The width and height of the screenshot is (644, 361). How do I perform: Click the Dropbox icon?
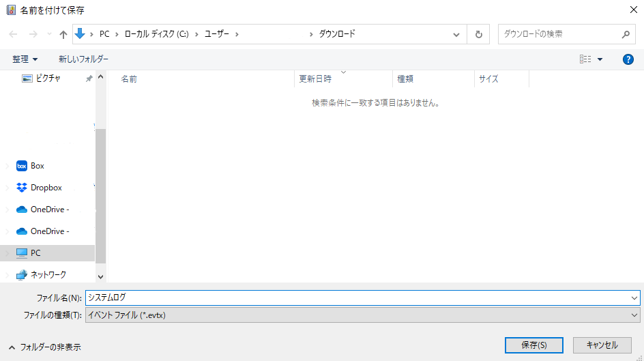22,188
